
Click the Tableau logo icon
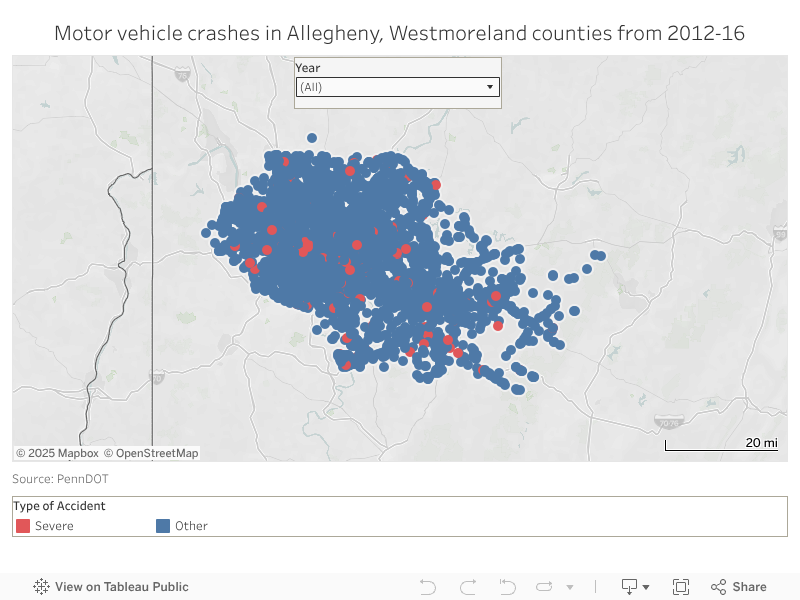pyautogui.click(x=41, y=587)
